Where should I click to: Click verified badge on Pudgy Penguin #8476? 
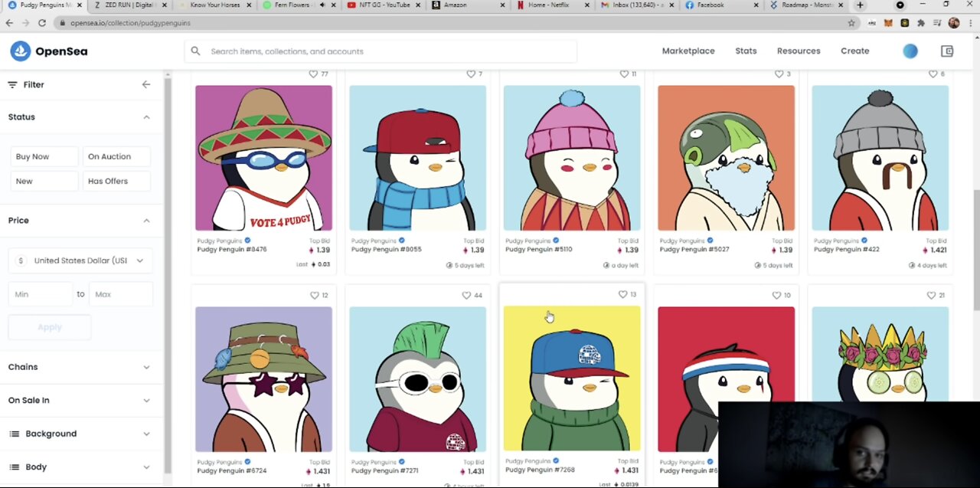(x=247, y=241)
